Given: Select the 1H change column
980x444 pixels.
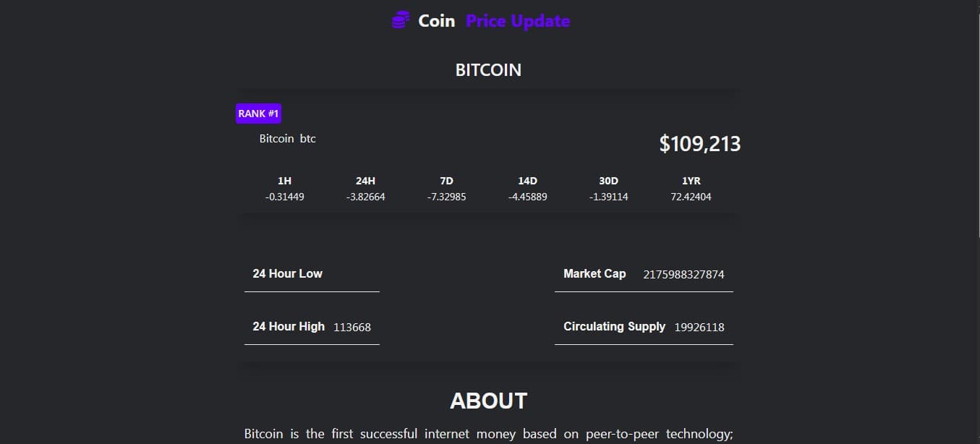Looking at the screenshot, I should click(284, 189).
